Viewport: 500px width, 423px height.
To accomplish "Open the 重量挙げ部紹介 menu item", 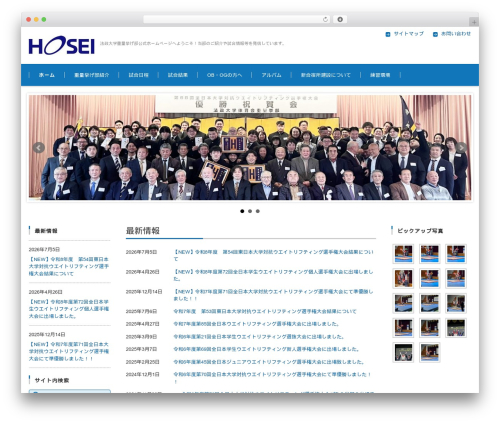I will (92, 75).
